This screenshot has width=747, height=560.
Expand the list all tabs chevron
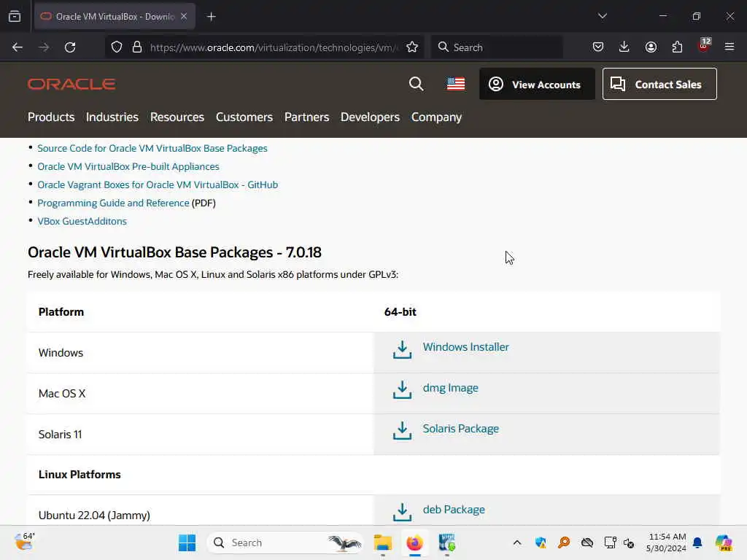click(x=602, y=16)
